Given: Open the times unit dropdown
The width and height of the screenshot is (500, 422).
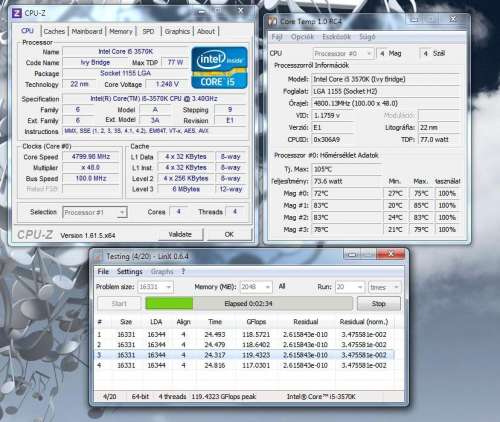Looking at the screenshot, I should tap(384, 287).
